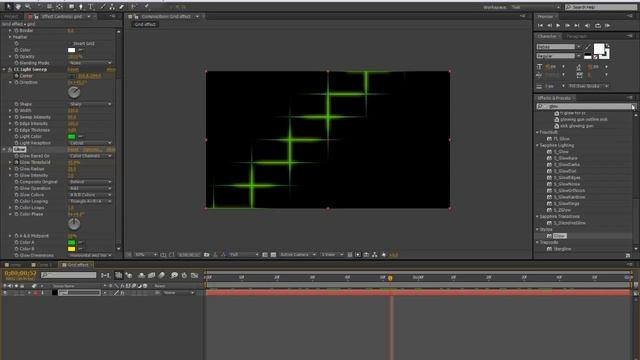Viewport: 640px width, 360px height.
Task: Select the S_Glow effect in list
Action: [x=561, y=152]
